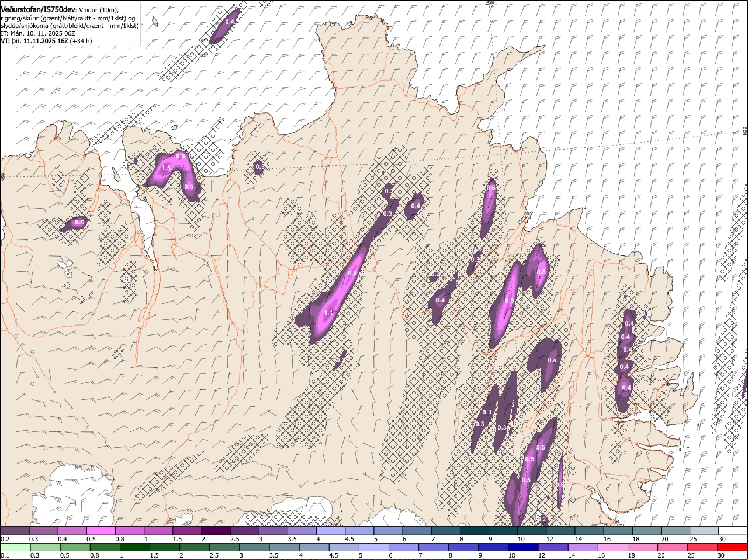Image resolution: width=748 pixels, height=560 pixels.
Task: Pick the snow scale swatch starting at 1.5
Action: (x=187, y=531)
